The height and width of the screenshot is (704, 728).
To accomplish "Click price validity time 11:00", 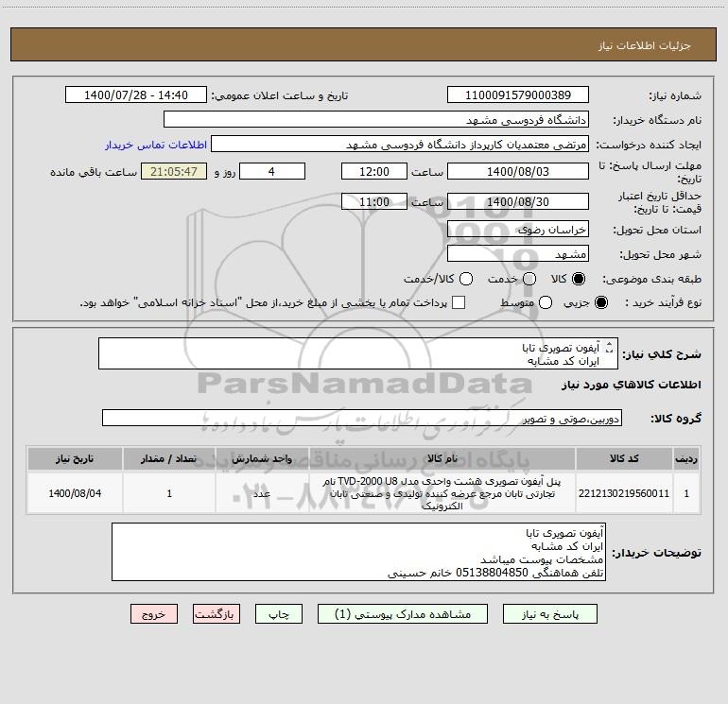I will [x=374, y=201].
